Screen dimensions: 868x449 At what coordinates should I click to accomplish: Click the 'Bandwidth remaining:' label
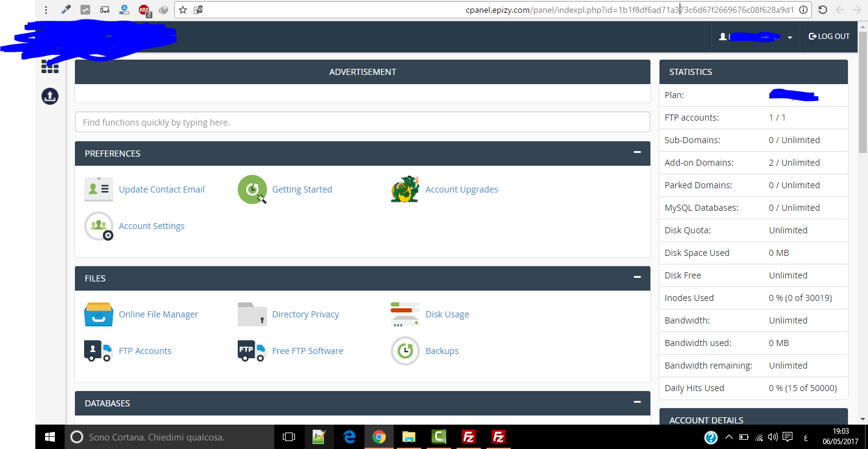[x=708, y=366]
